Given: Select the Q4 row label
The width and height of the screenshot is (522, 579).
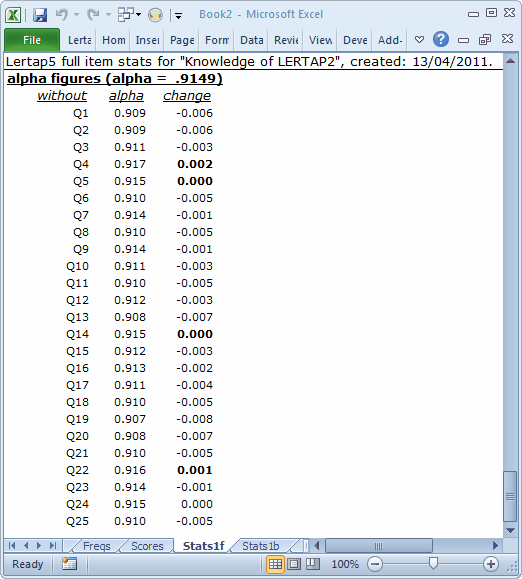Looking at the screenshot, I should (x=81, y=164).
